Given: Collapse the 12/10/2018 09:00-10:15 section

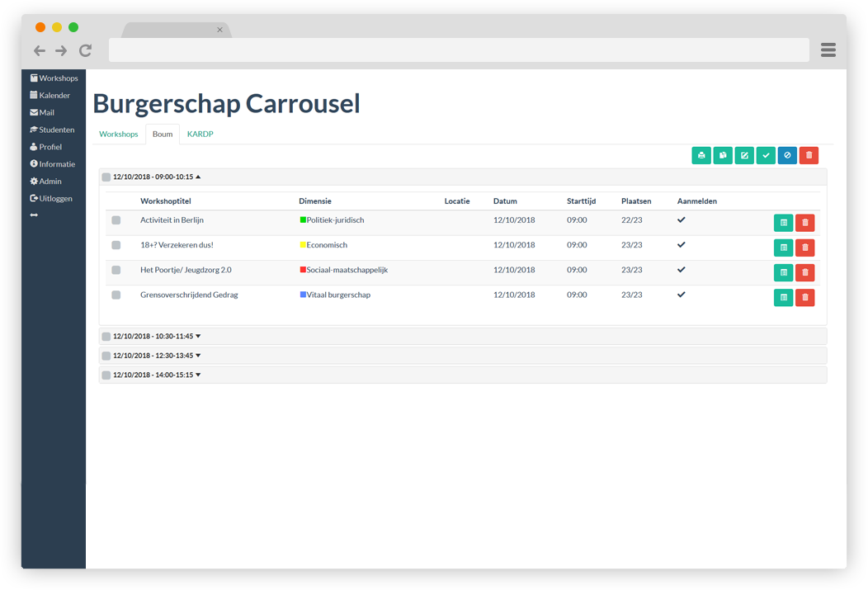Looking at the screenshot, I should click(x=157, y=177).
